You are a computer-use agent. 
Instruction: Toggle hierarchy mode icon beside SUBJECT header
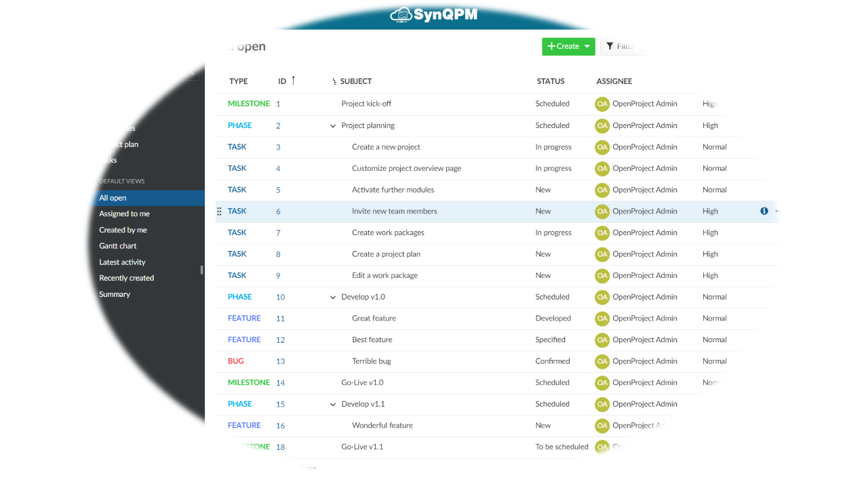click(334, 82)
